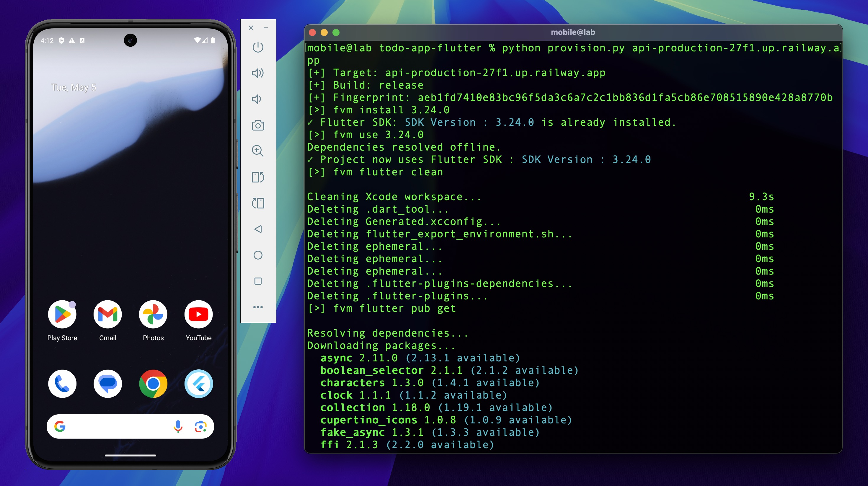Tap the Google search bar field
This screenshot has width=868, height=486.
[130, 426]
